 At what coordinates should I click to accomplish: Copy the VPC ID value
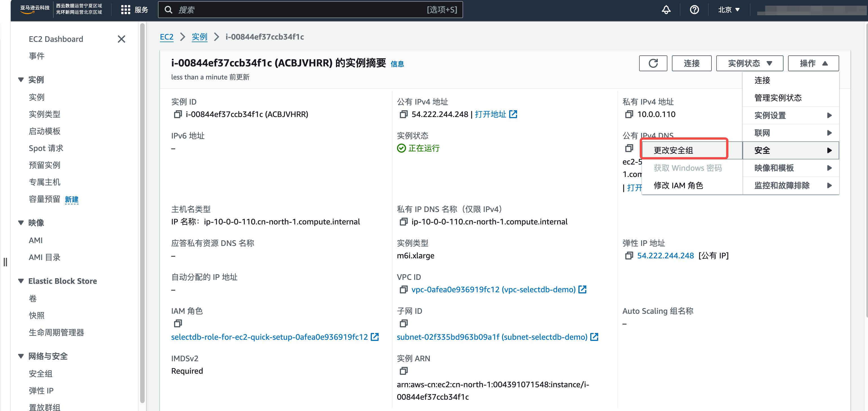click(403, 290)
